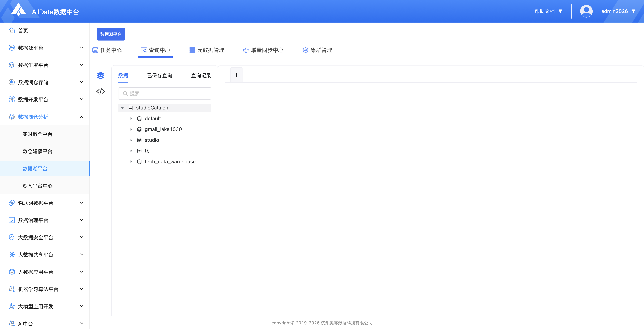644x329 pixels.
Task: Collapse the 数据湖仓分析 menu chevron
Action: (82, 117)
